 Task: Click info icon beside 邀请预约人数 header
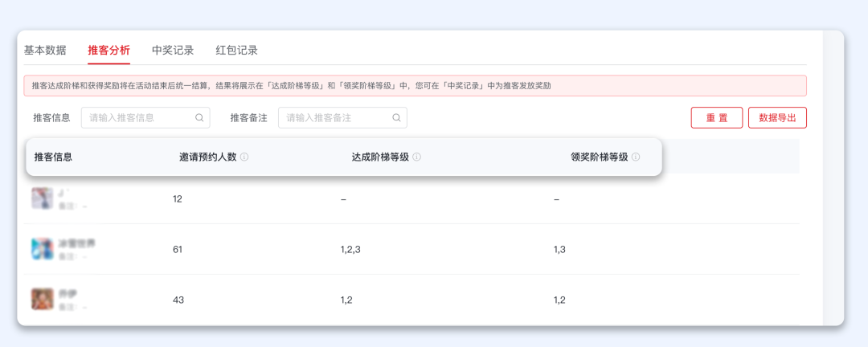click(x=244, y=157)
